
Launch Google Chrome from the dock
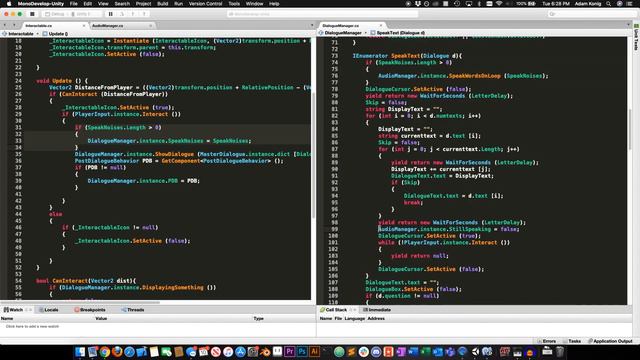(x=105, y=351)
